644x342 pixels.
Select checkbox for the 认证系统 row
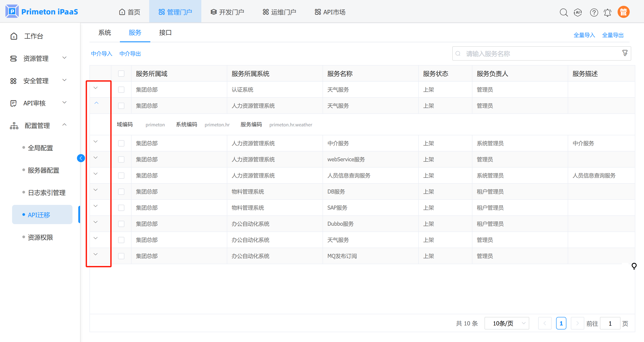[121, 89]
